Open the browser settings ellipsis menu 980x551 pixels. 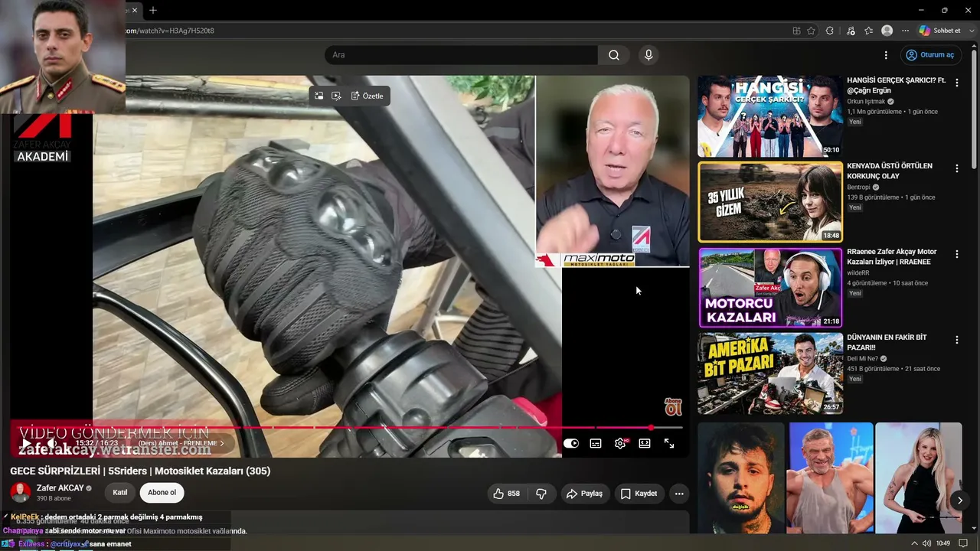[905, 31]
